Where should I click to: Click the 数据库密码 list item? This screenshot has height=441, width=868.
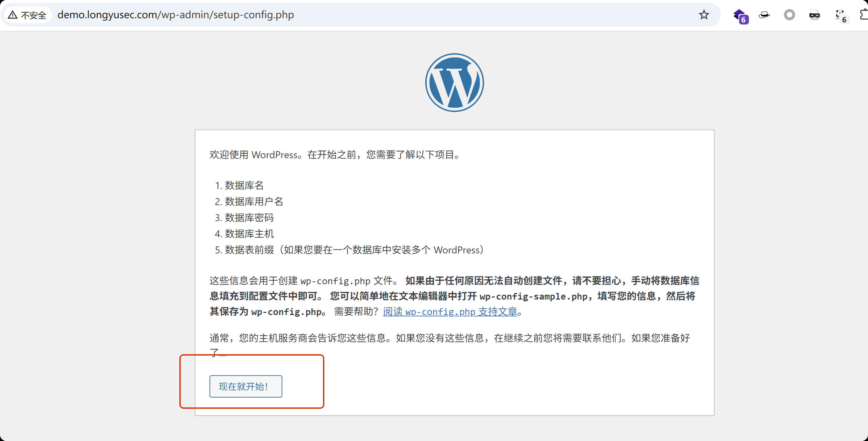point(249,218)
